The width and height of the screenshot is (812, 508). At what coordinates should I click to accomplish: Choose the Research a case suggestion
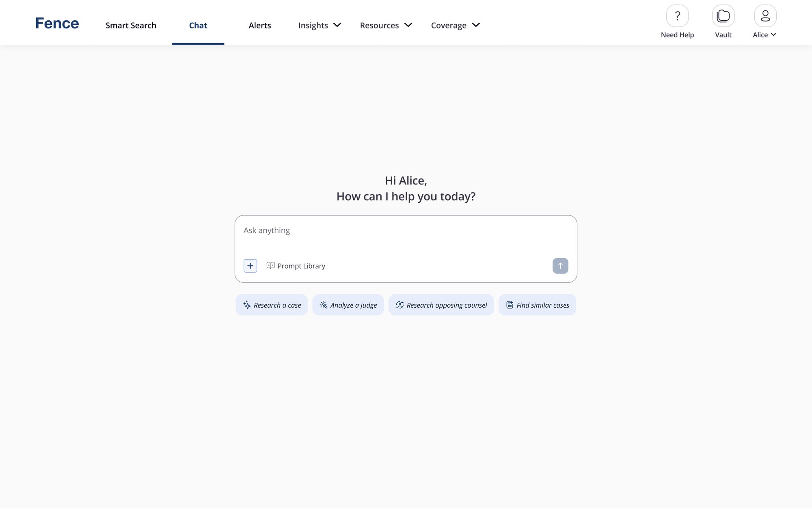click(272, 305)
